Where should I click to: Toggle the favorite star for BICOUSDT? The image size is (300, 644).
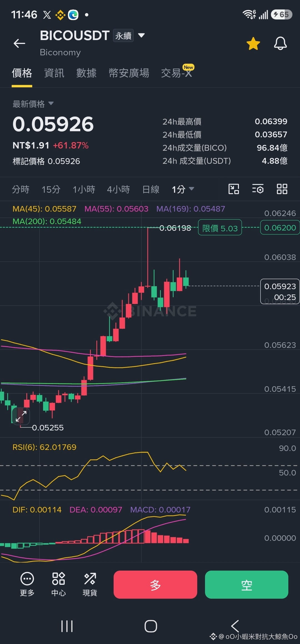pos(253,44)
